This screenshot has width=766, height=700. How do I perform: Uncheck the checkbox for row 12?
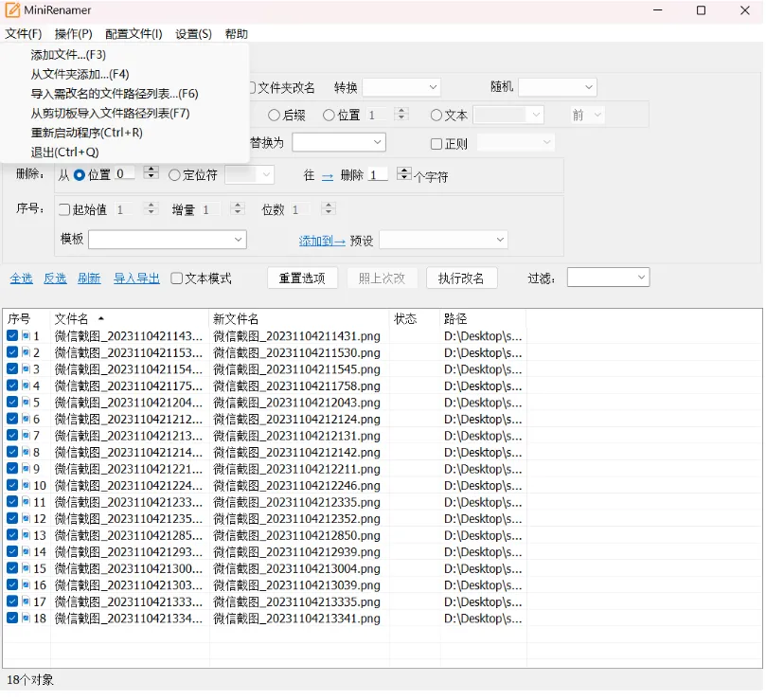point(12,519)
